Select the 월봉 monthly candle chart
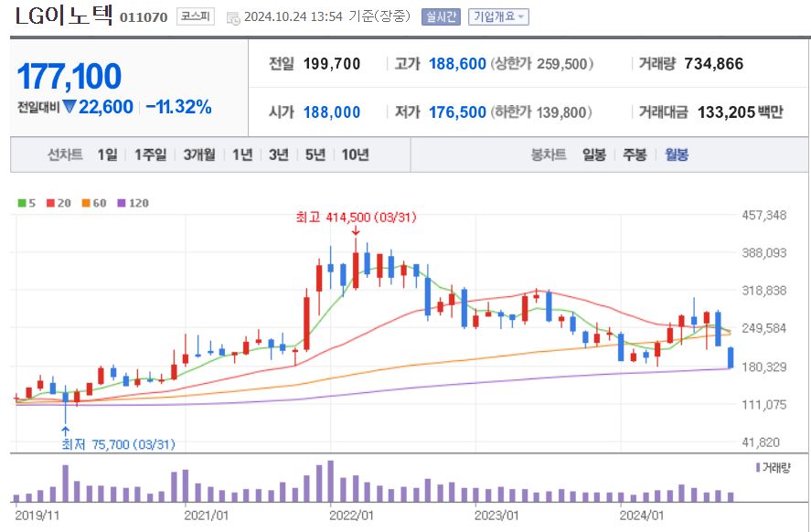Viewport: 811px width, 532px height. [677, 154]
